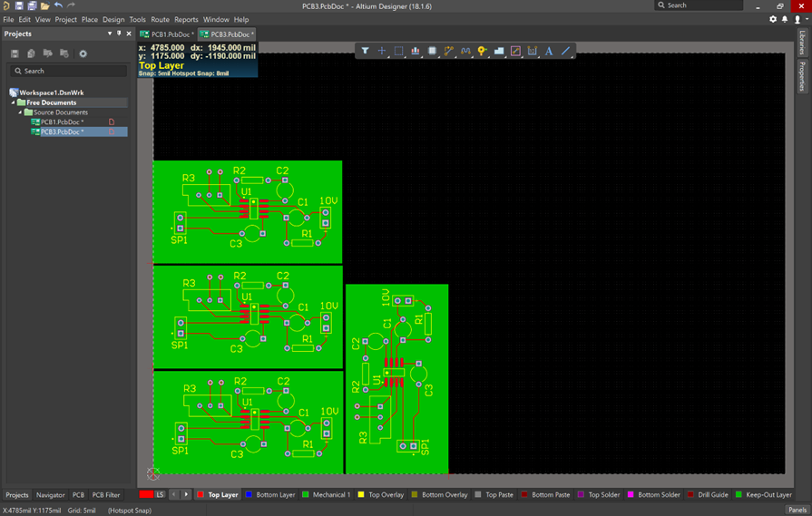Select the place component tool
This screenshot has width=812, height=516.
click(432, 51)
